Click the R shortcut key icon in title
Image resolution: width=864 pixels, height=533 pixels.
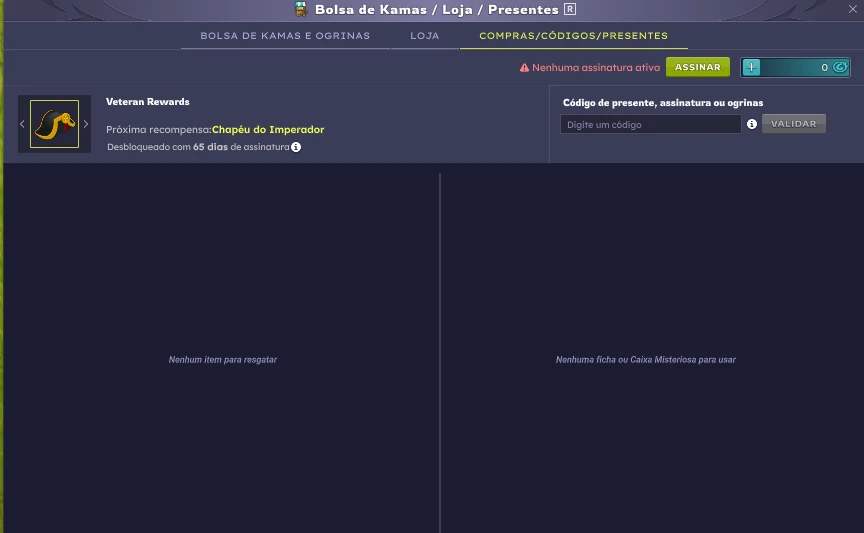click(570, 9)
